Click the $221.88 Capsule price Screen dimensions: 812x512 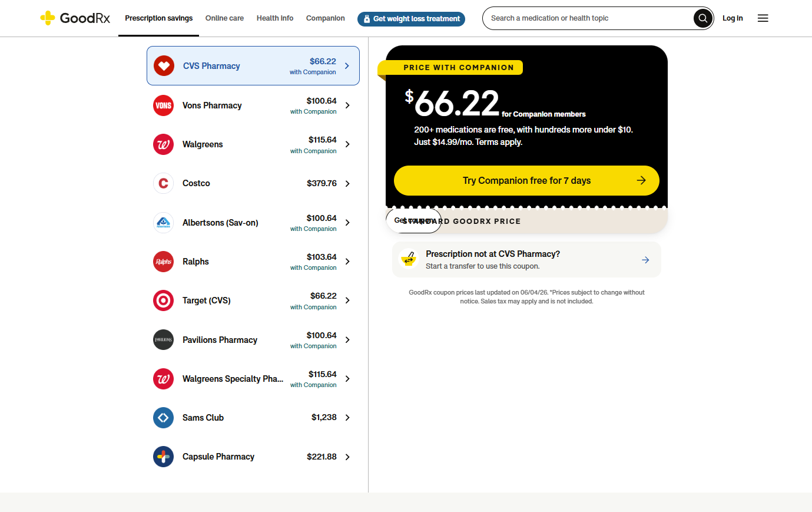point(322,457)
